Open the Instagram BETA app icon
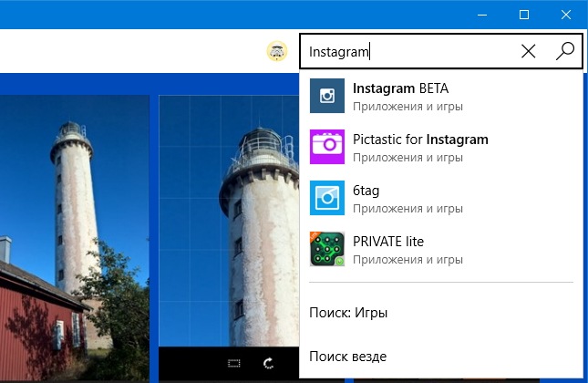Image resolution: width=588 pixels, height=383 pixels. point(327,96)
